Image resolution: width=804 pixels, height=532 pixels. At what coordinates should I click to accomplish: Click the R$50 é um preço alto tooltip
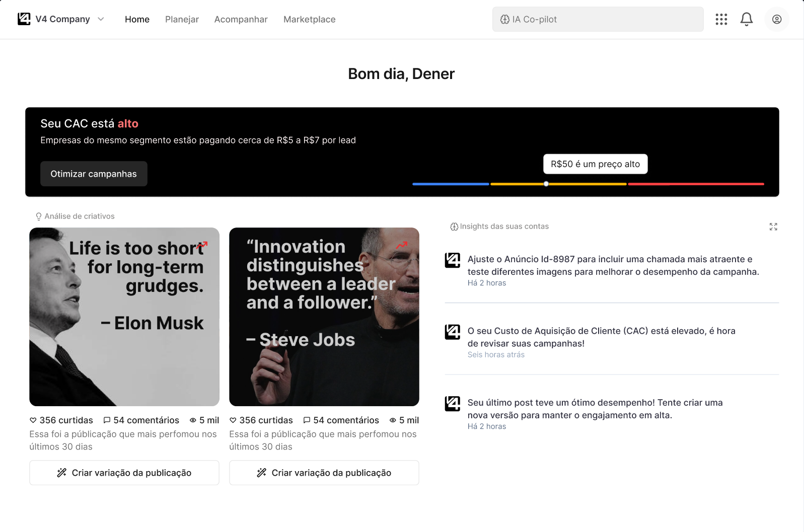pyautogui.click(x=595, y=164)
